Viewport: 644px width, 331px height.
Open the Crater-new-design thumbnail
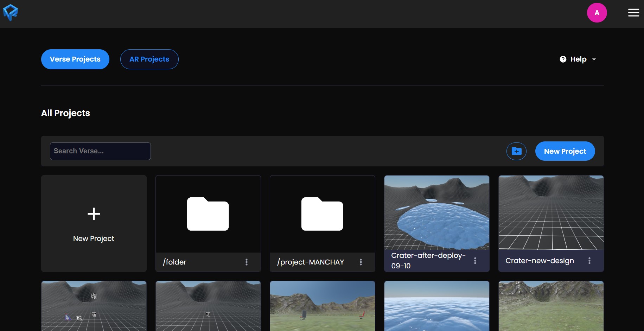tap(551, 212)
